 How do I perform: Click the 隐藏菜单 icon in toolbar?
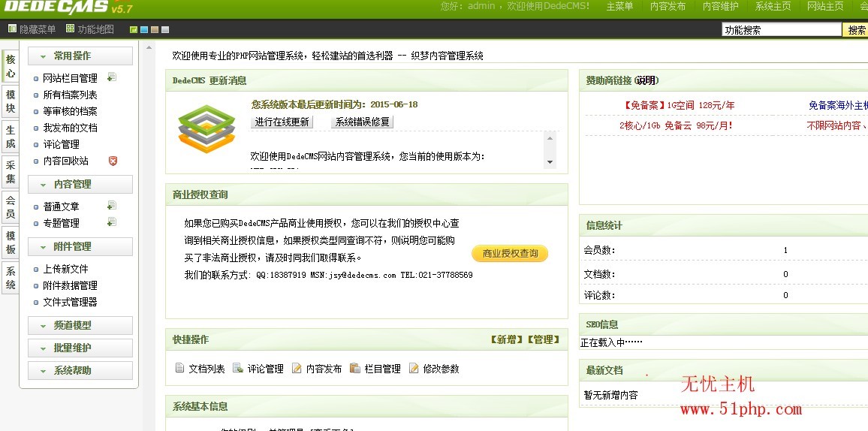click(x=12, y=29)
